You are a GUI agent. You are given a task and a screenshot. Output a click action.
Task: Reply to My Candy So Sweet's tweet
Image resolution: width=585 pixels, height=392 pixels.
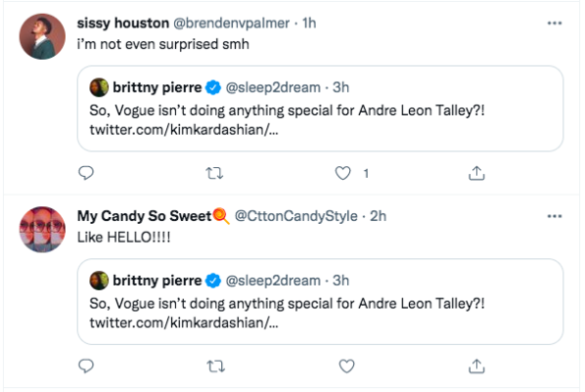click(x=86, y=365)
